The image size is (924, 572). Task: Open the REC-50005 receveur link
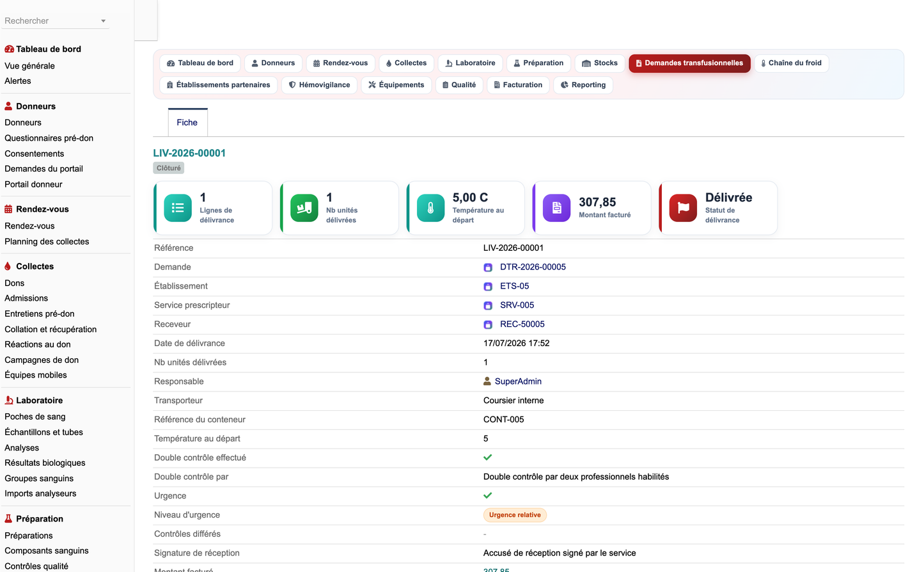click(522, 325)
